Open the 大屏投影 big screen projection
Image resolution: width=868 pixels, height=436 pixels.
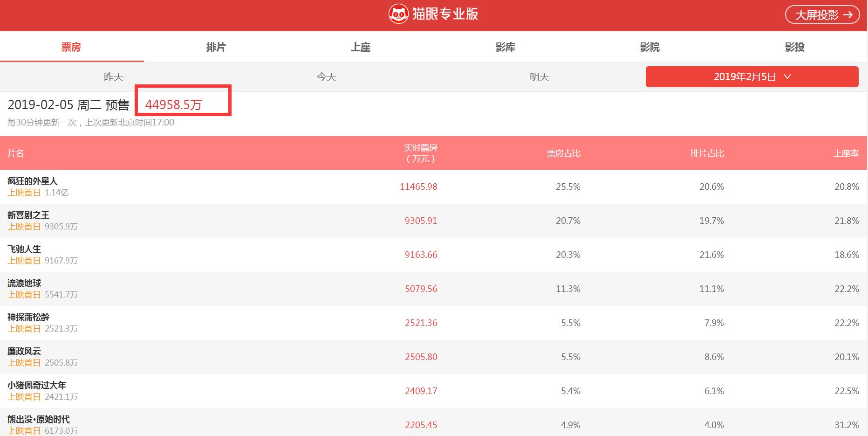(822, 15)
